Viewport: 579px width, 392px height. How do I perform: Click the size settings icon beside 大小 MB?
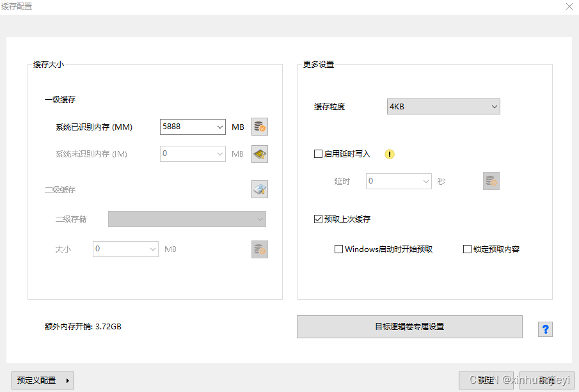click(x=260, y=249)
